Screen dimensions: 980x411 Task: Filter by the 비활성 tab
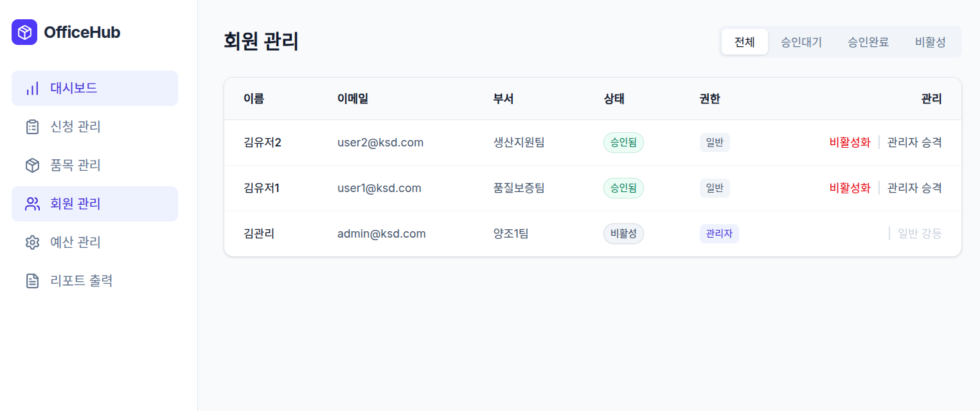[931, 42]
